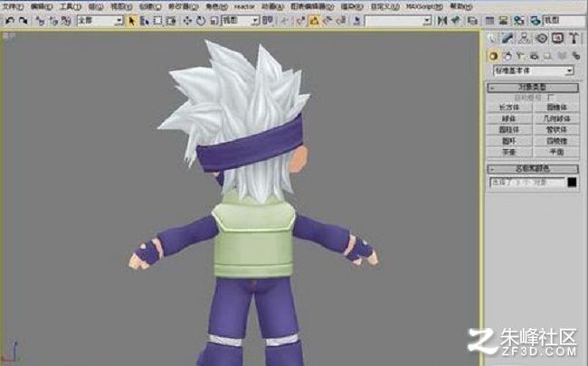The height and width of the screenshot is (366, 588).
Task: Open the Schematic View
Action: (503, 21)
